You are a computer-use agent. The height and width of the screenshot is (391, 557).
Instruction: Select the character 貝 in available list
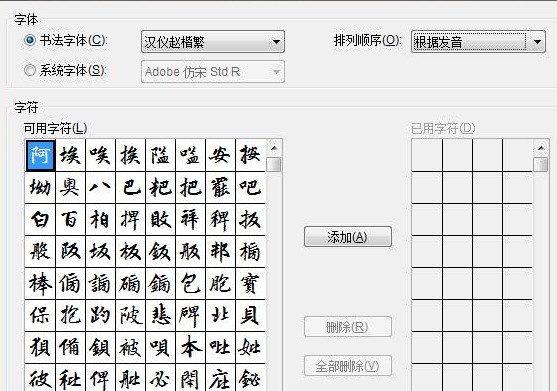point(250,315)
